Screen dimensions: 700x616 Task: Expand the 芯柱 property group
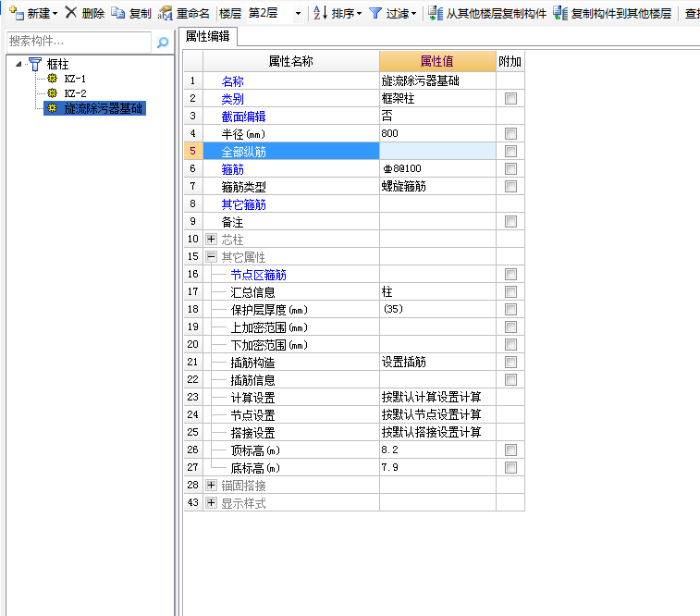tap(211, 240)
